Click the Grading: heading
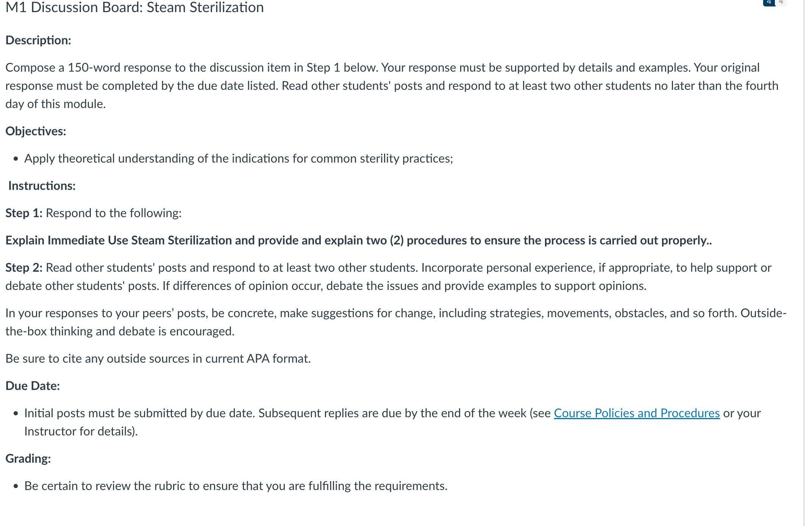Image resolution: width=812 pixels, height=526 pixels. coord(28,459)
